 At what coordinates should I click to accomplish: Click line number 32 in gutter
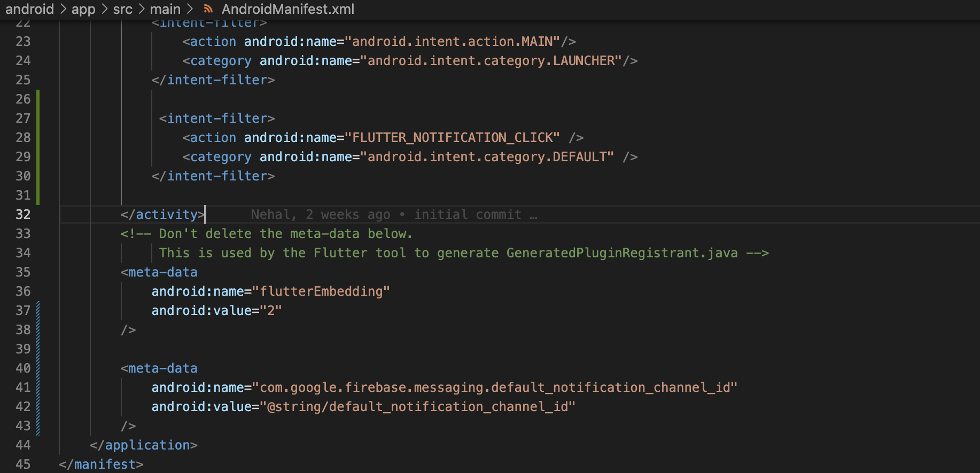(x=23, y=215)
